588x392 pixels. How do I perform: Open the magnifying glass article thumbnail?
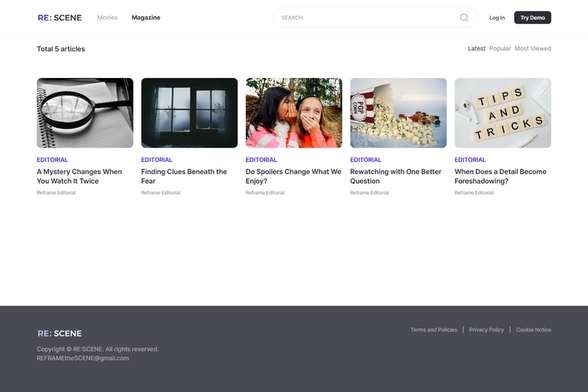click(85, 113)
